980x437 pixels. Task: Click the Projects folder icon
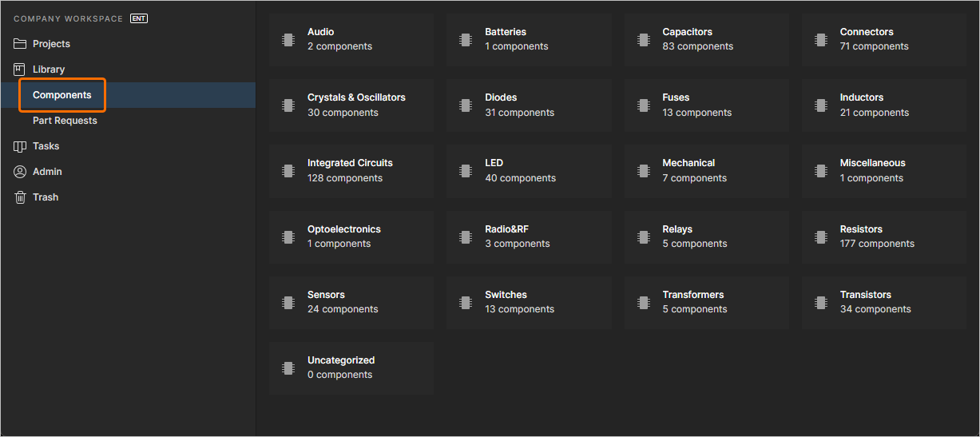pyautogui.click(x=20, y=44)
